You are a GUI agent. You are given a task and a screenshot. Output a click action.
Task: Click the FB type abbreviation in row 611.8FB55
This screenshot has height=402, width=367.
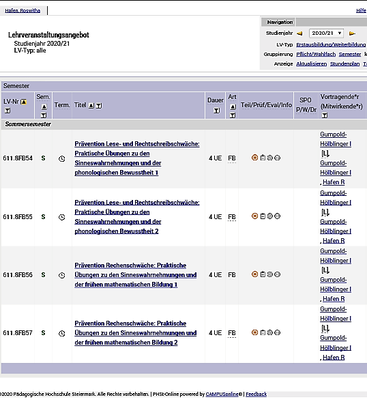pos(232,217)
